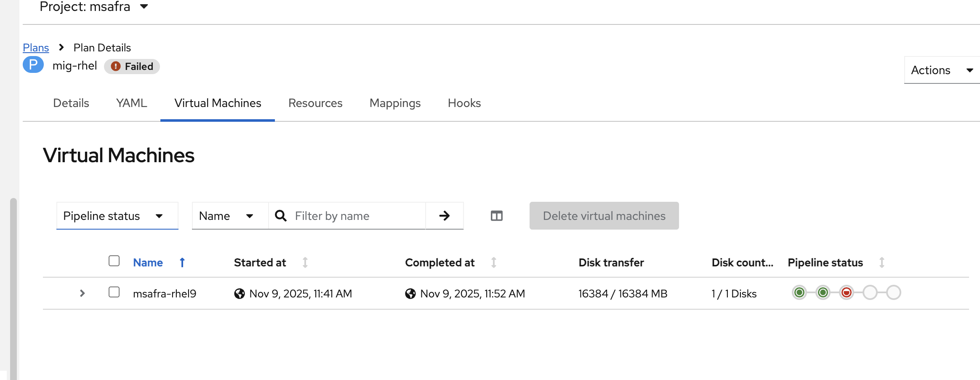Open the Pipeline status filter dropdown
The width and height of the screenshot is (980, 380).
pyautogui.click(x=117, y=216)
